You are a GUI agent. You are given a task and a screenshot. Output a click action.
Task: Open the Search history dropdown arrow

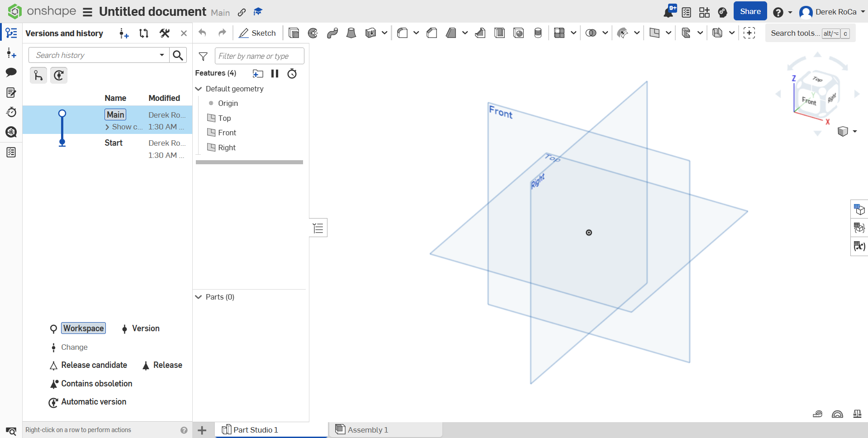coord(162,55)
